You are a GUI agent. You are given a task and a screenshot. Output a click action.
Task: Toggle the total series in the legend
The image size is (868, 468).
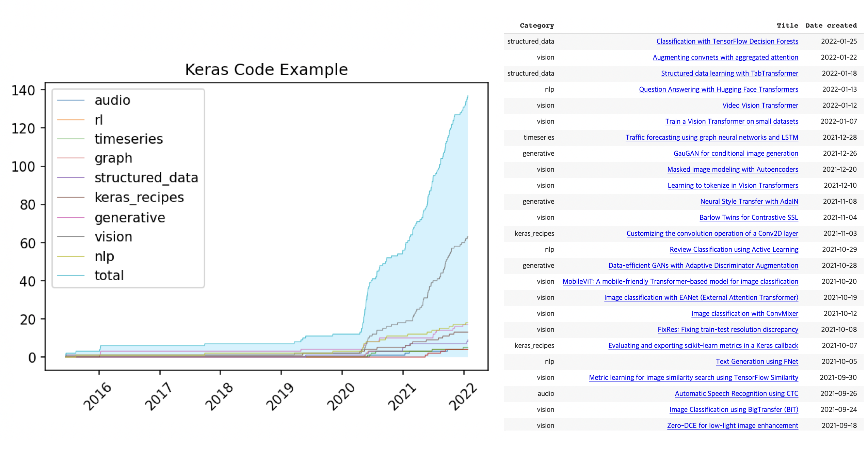109,275
